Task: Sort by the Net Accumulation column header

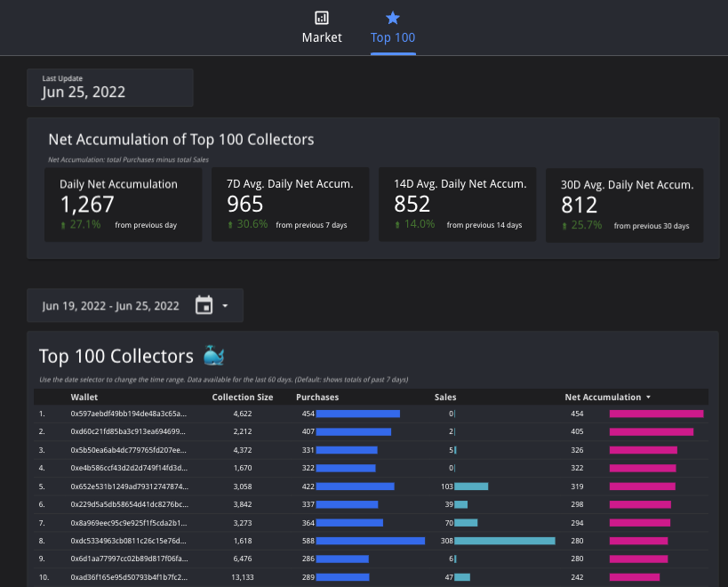Action: click(603, 397)
